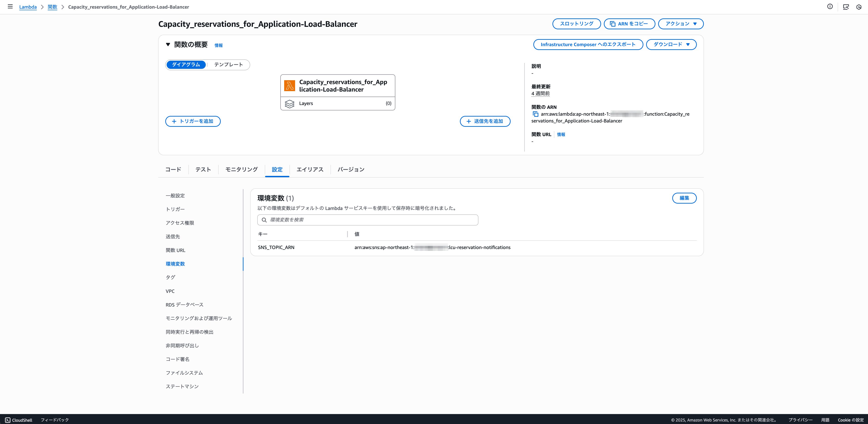Switch to the コード tab
The image size is (868, 424).
(173, 170)
